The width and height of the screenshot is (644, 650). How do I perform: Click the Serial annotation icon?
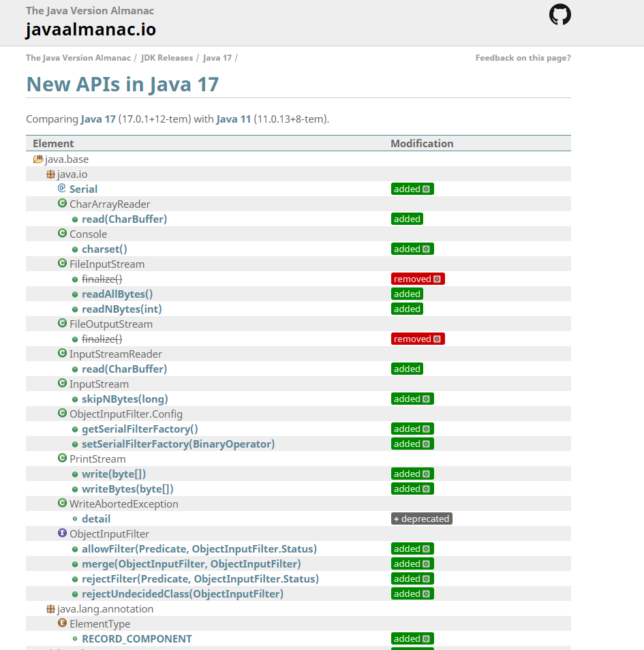pyautogui.click(x=62, y=188)
